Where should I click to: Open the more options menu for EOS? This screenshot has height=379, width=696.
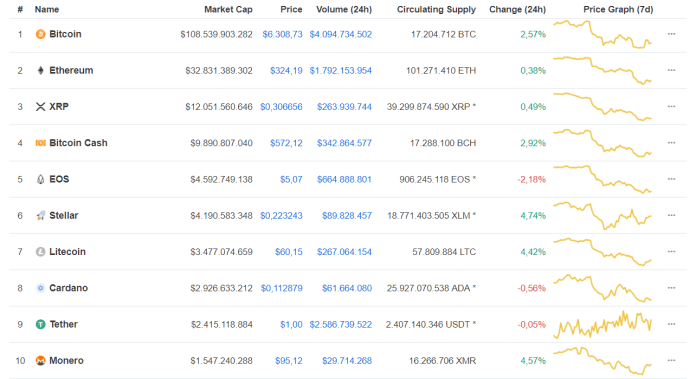coord(671,179)
